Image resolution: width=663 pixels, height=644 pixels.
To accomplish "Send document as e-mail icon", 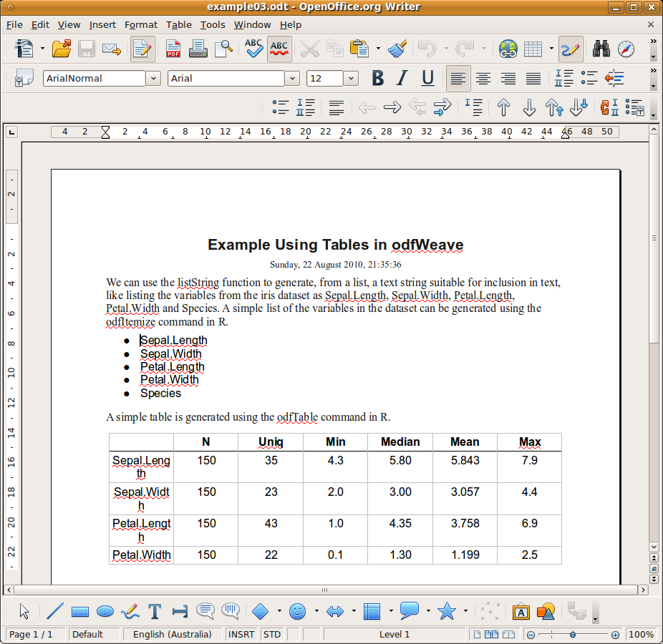I will (x=112, y=49).
